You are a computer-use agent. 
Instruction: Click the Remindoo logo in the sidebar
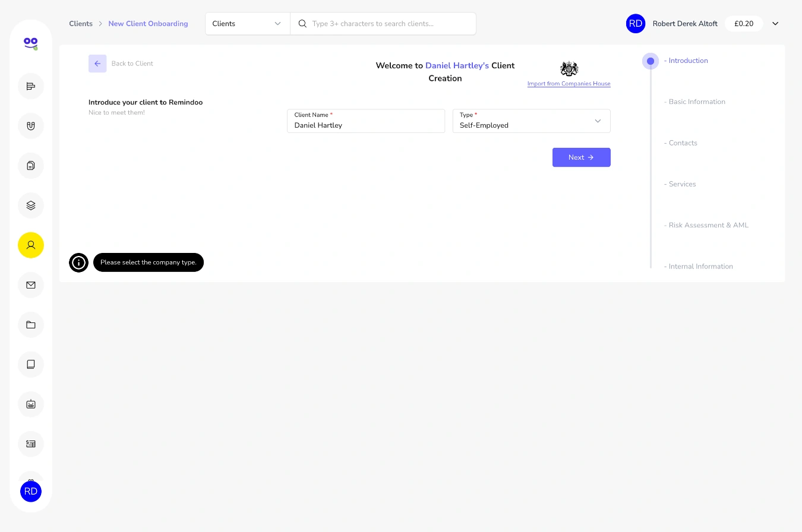pyautogui.click(x=31, y=43)
